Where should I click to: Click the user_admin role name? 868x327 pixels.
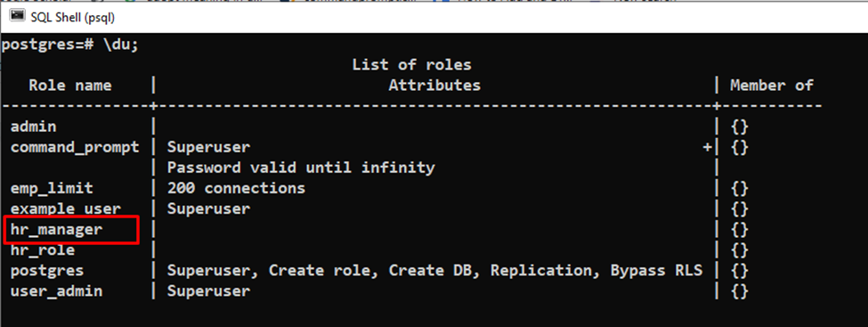click(x=56, y=291)
